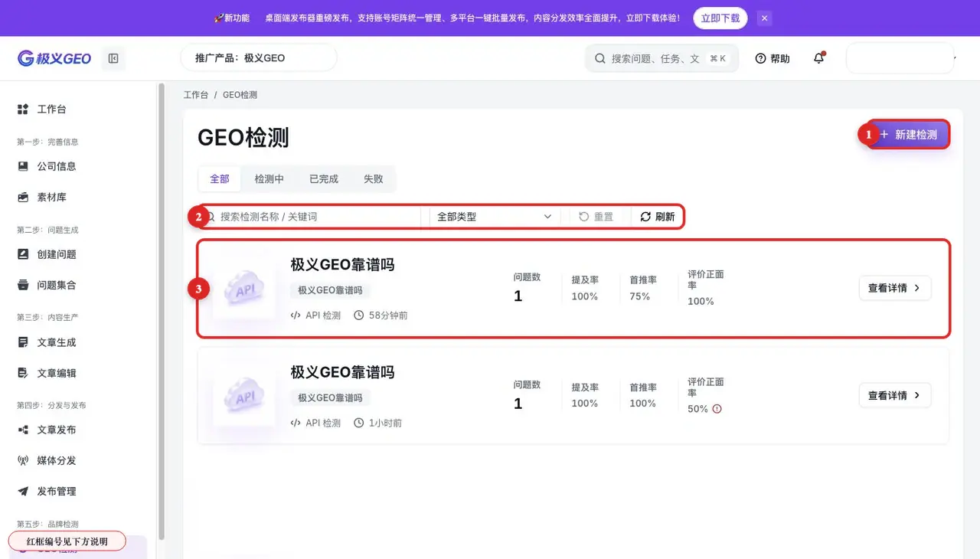This screenshot has height=559, width=980.
Task: Click the title of the 58分钟前 detection
Action: tap(342, 265)
